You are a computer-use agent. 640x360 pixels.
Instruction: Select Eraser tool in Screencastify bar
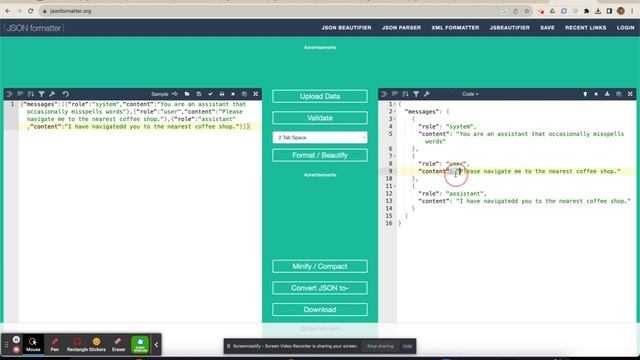pos(118,344)
